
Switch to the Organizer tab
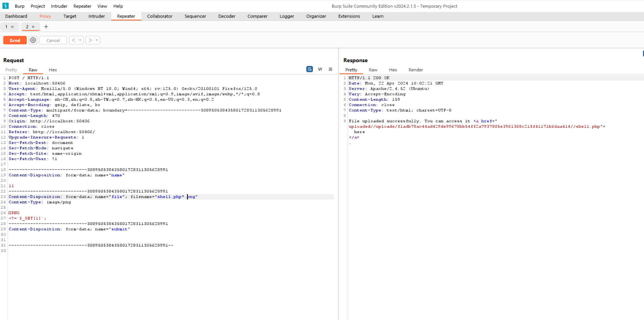coord(316,16)
